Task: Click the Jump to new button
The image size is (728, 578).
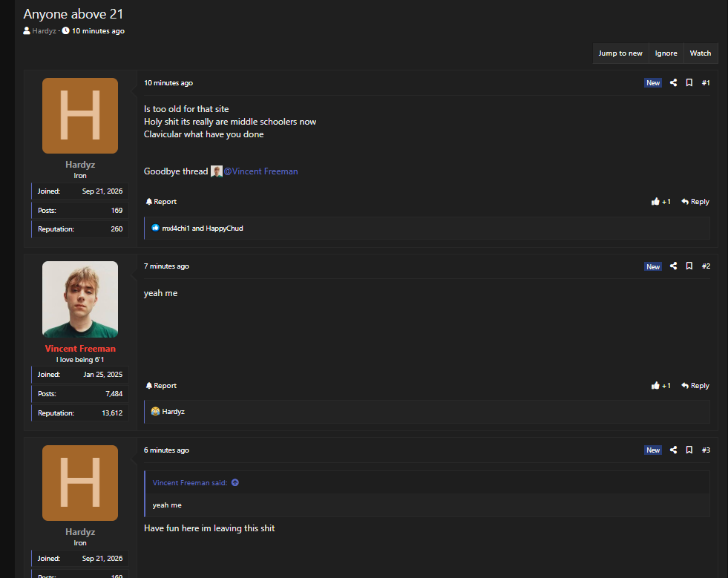Action: tap(620, 53)
